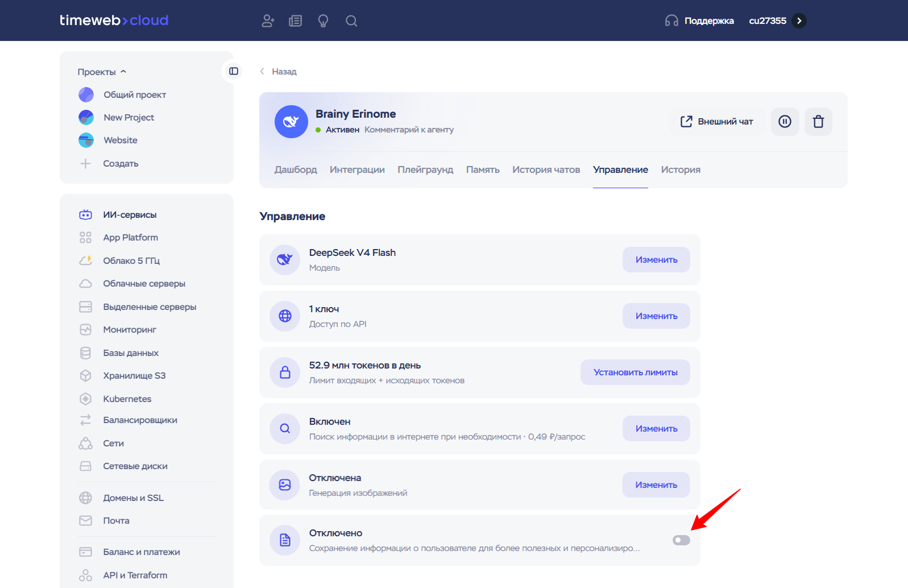This screenshot has height=588, width=908.
Task: Click the Kubernetes hexagon icon
Action: coord(85,399)
